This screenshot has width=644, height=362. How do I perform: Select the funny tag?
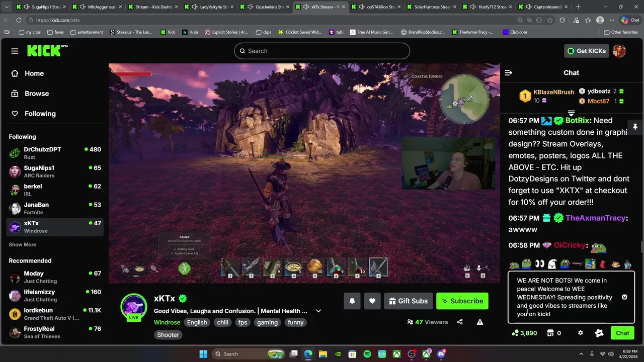[x=296, y=322]
